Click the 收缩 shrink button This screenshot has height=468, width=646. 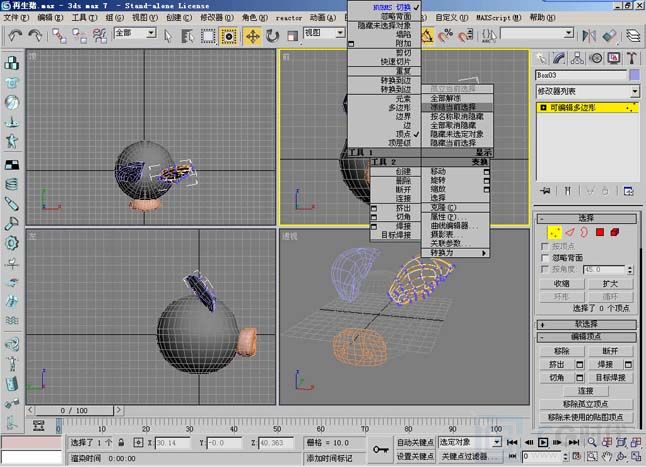click(x=562, y=284)
